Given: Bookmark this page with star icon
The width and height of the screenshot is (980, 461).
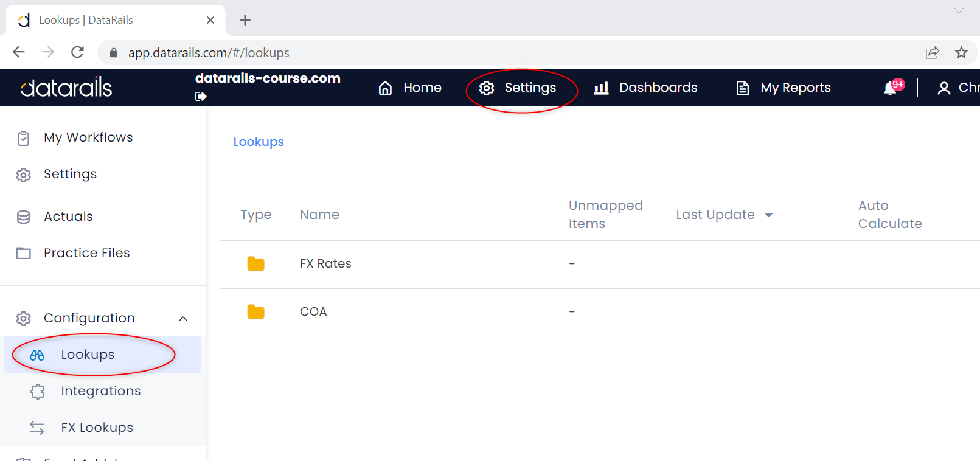Looking at the screenshot, I should pyautogui.click(x=961, y=53).
